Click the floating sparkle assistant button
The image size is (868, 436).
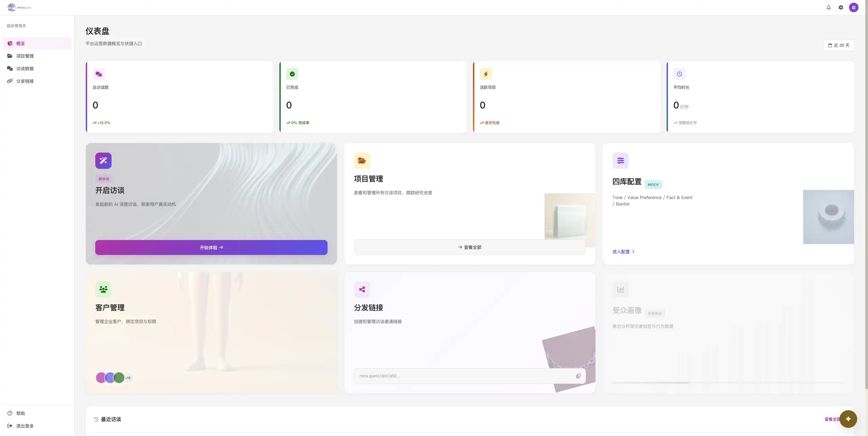tap(848, 419)
